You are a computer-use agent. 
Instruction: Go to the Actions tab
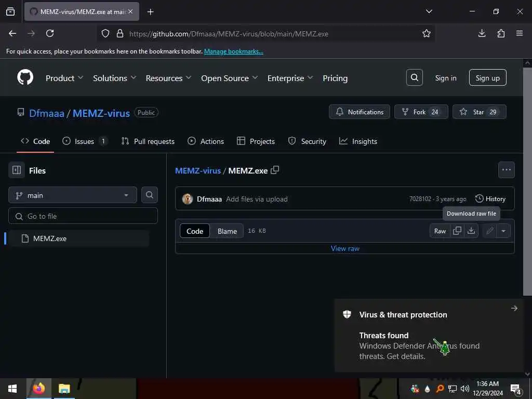pyautogui.click(x=206, y=141)
